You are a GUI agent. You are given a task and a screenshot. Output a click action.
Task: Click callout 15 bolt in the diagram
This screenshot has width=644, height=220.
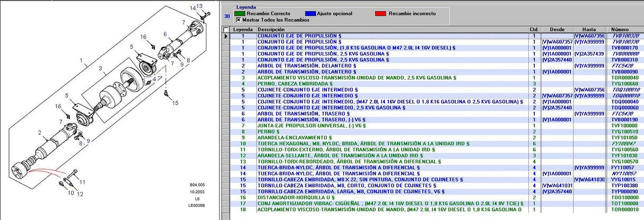pos(176,102)
